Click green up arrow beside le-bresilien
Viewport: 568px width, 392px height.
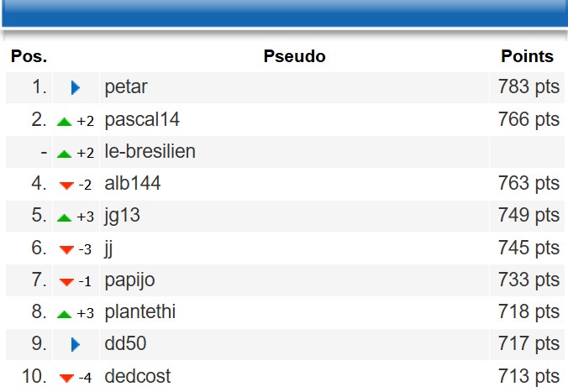65,154
